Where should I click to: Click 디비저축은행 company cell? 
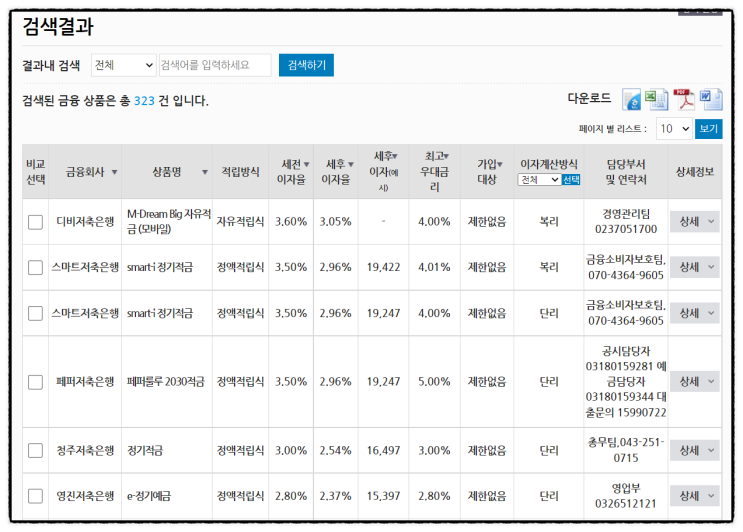85,222
